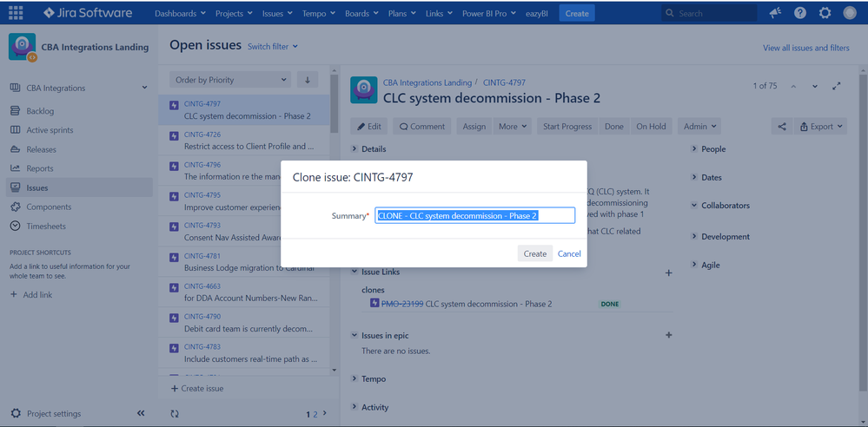This screenshot has height=427, width=868.
Task: Open Timesheets in the sidebar
Action: (46, 227)
